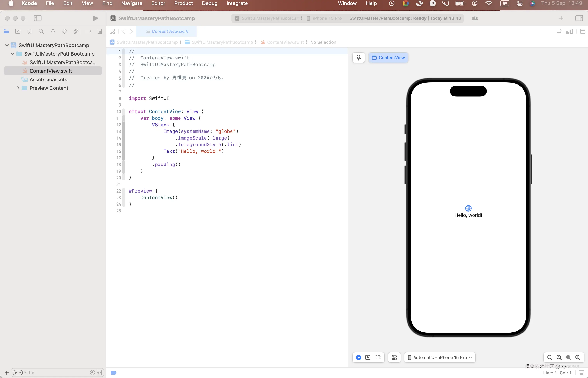The height and width of the screenshot is (378, 588).
Task: Open the Product menu
Action: pyautogui.click(x=183, y=3)
